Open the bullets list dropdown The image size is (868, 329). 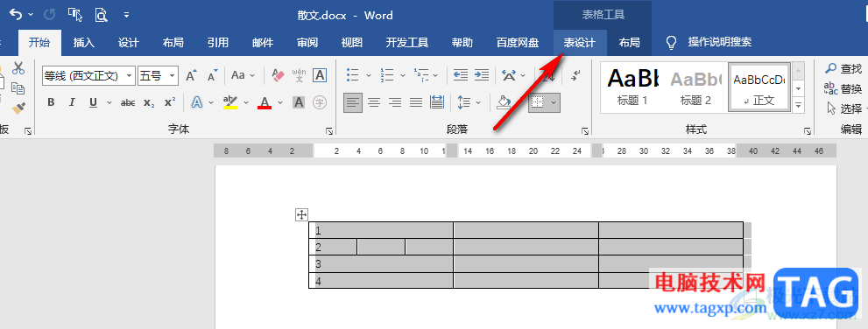pyautogui.click(x=369, y=75)
